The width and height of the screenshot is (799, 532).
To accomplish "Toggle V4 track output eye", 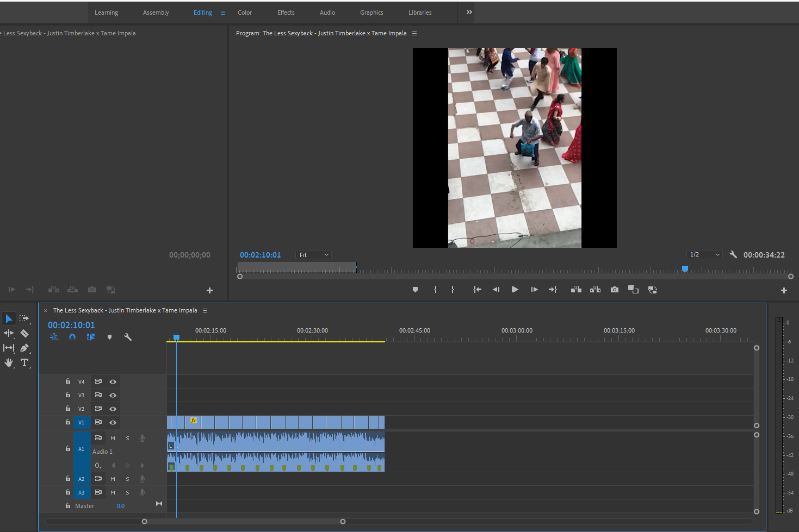I will coord(113,381).
